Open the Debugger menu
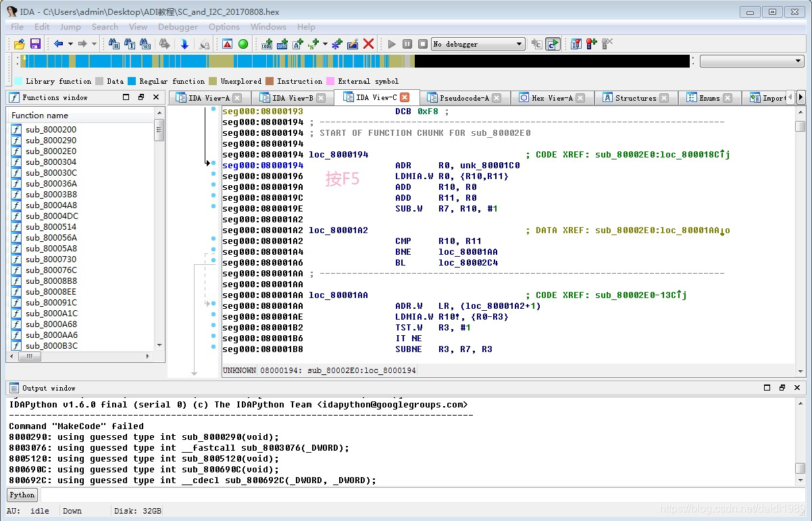812x521 pixels. tap(178, 26)
